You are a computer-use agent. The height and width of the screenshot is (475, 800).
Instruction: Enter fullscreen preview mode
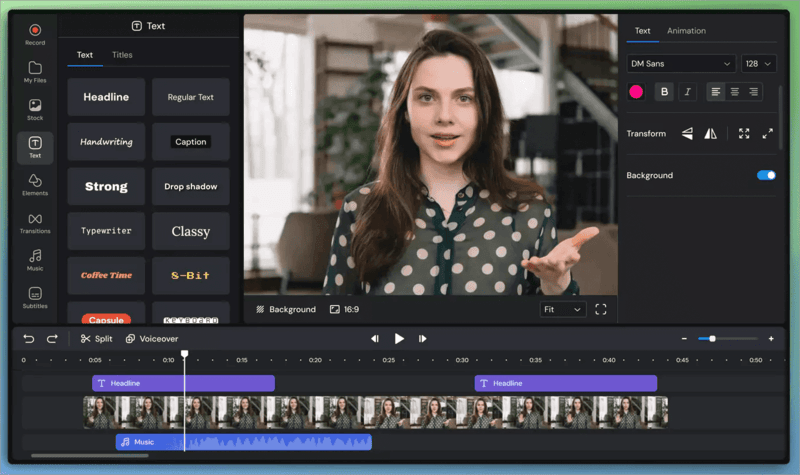tap(601, 309)
